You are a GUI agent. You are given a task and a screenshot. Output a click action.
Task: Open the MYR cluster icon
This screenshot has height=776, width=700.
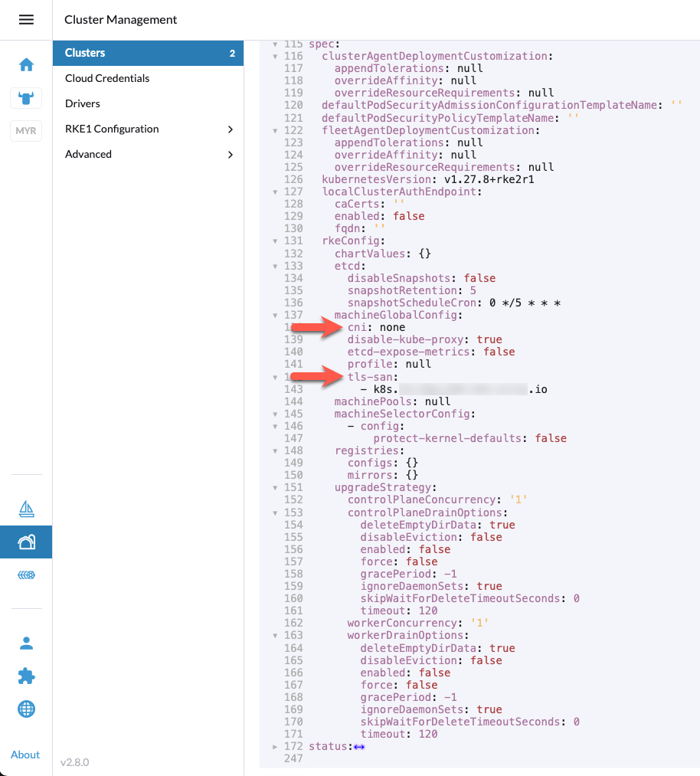26,130
